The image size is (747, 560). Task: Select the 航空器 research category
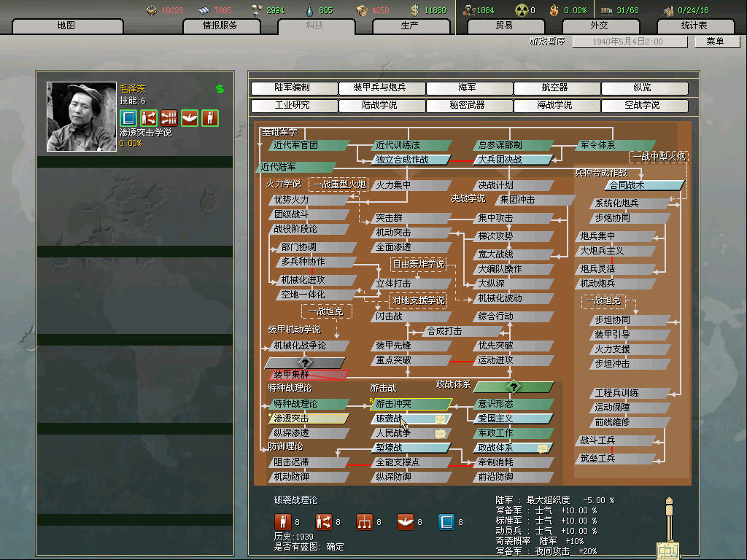tap(557, 87)
